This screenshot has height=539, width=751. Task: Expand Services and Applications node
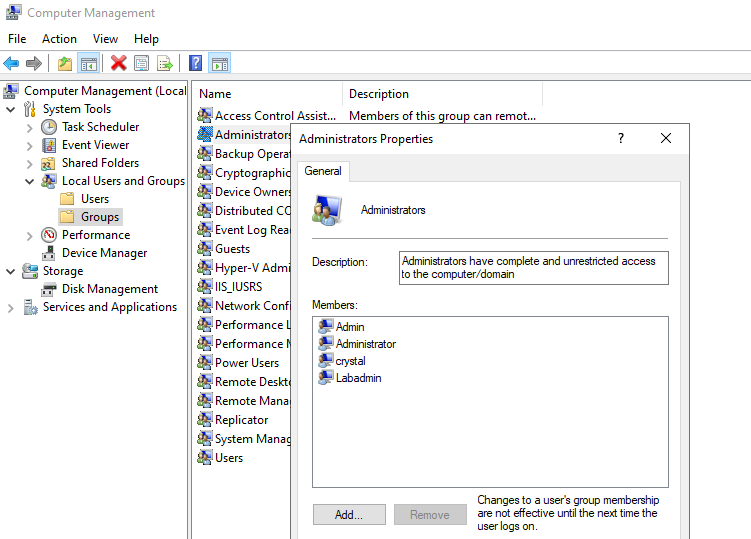tap(11, 308)
